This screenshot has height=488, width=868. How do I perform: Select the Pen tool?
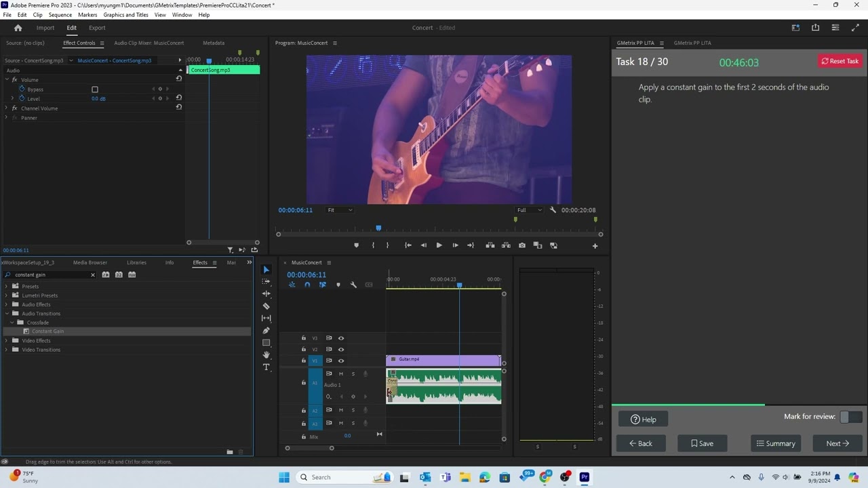coord(266,331)
